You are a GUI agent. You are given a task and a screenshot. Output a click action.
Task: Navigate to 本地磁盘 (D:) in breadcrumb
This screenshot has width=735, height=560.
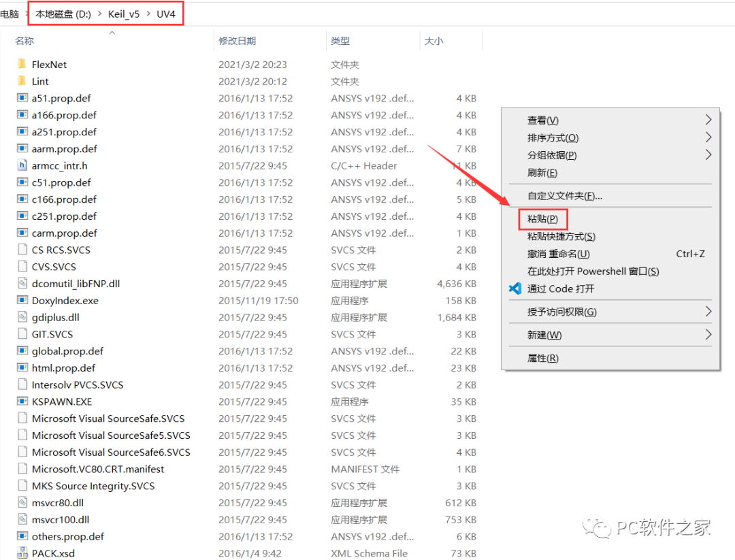click(63, 14)
